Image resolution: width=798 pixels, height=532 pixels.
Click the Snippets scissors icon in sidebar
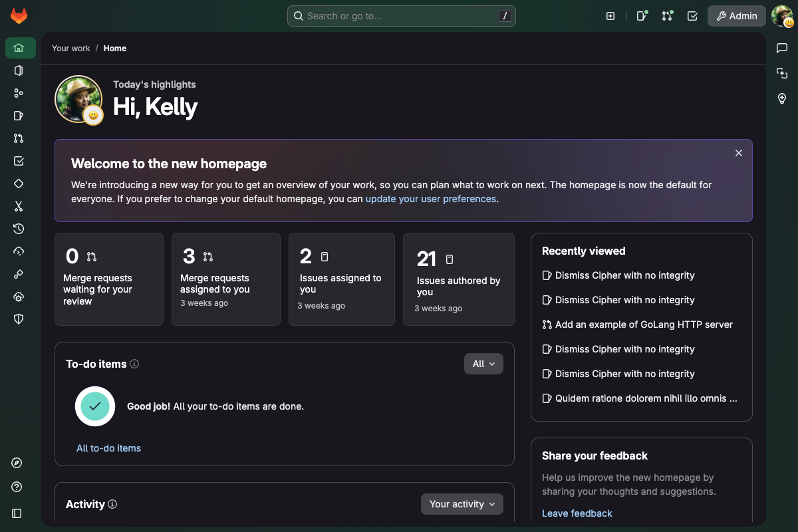[x=19, y=206]
